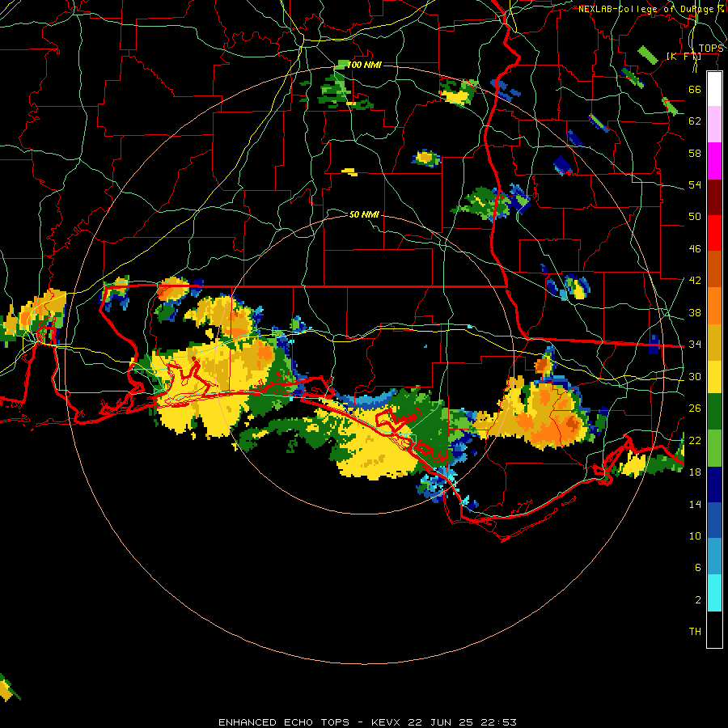Pick the dark red maroon legend swatch
Screen dimensions: 728x728
(714, 197)
